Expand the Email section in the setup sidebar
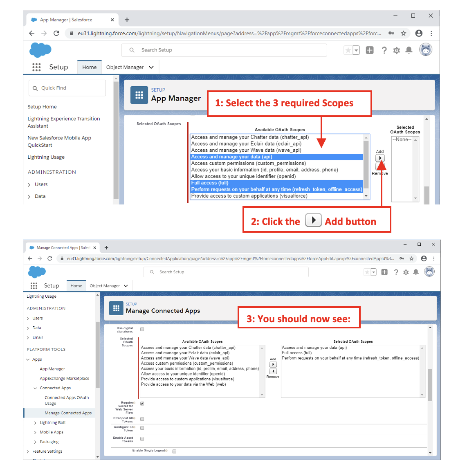458x476 pixels. coord(28,338)
